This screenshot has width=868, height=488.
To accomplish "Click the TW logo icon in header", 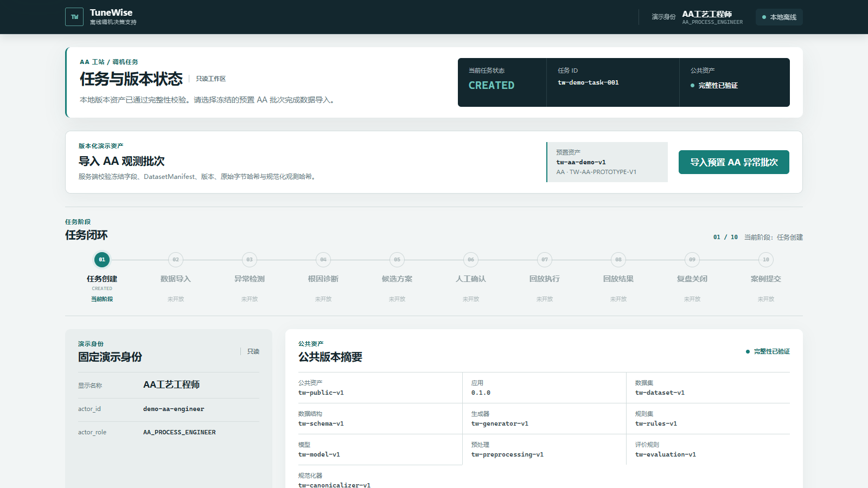I will click(x=74, y=17).
